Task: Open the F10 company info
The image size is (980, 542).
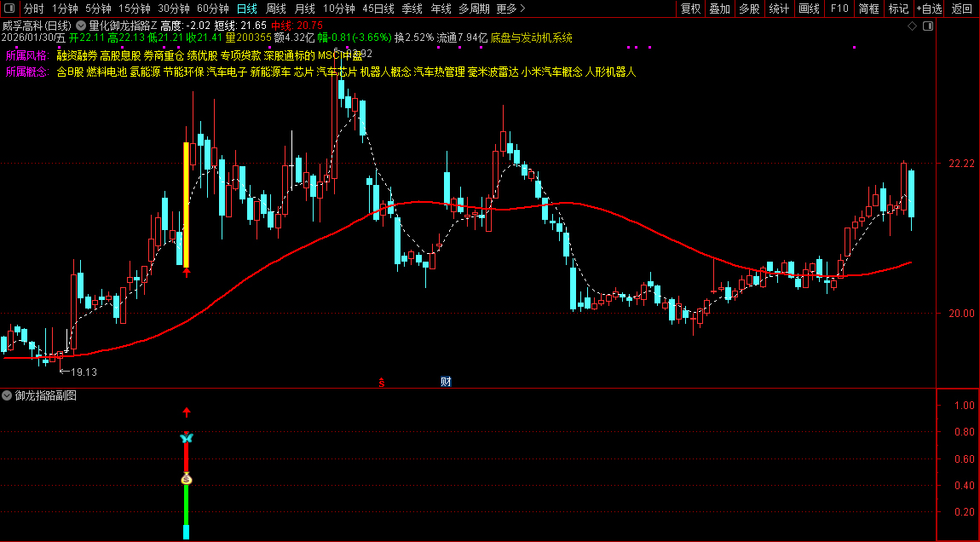Action: point(839,9)
